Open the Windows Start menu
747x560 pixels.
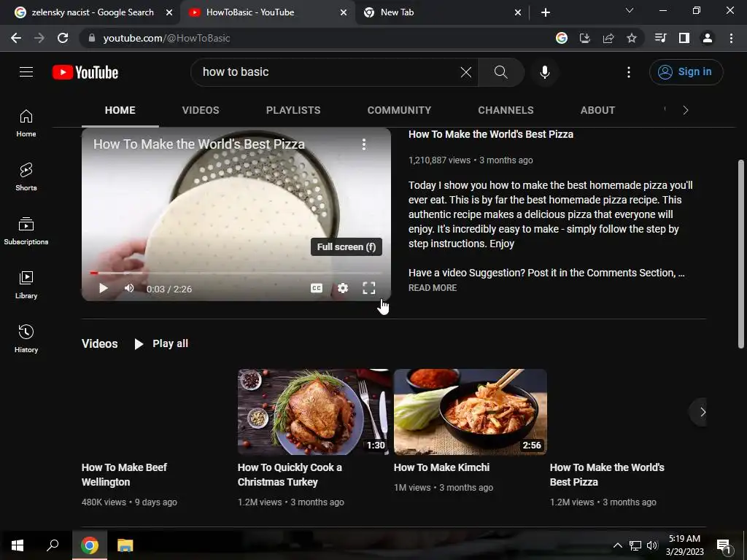18,545
